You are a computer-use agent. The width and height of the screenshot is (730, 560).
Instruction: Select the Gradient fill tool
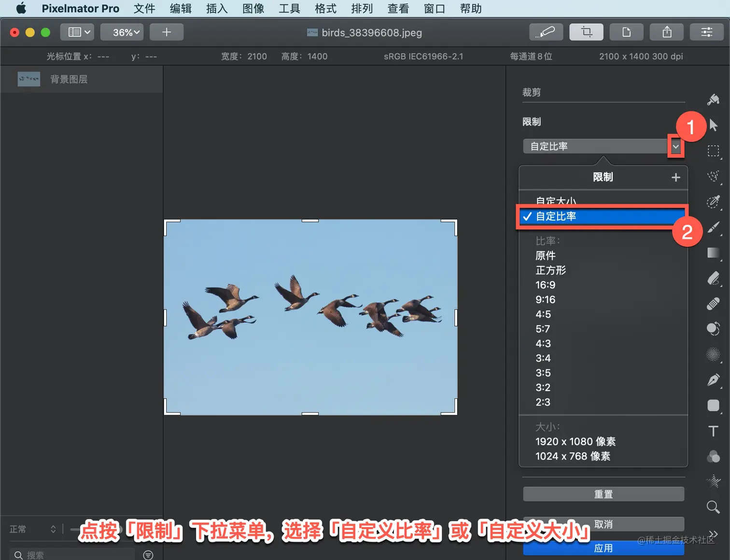[x=713, y=253]
